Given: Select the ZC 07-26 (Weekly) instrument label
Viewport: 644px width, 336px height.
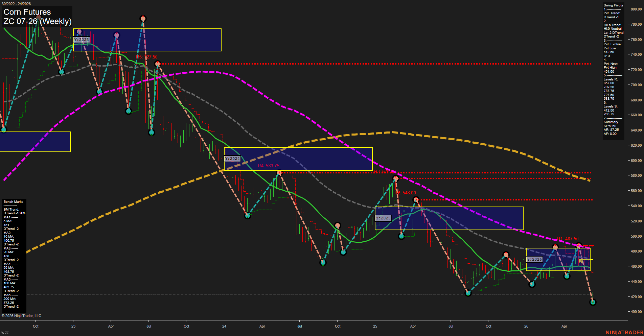Looking at the screenshot, I should (x=38, y=21).
